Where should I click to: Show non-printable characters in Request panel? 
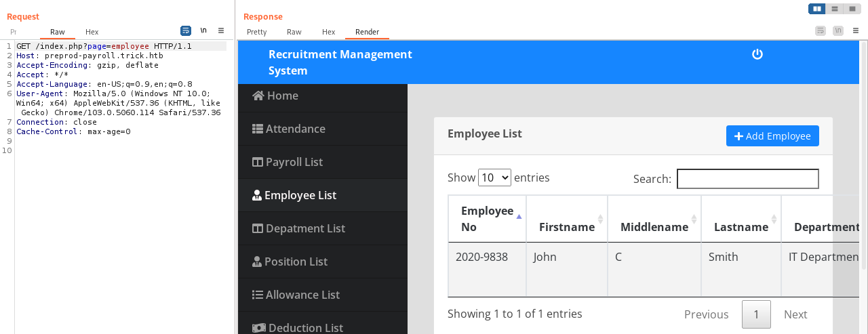203,30
